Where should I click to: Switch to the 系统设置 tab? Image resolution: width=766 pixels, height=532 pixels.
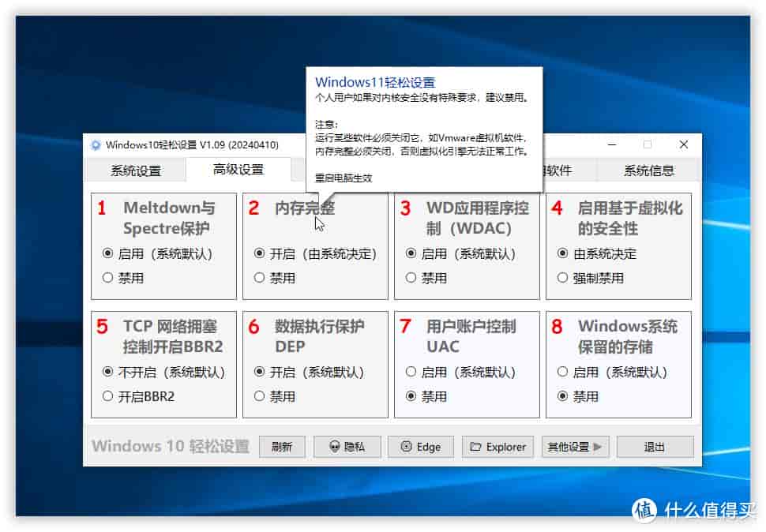135,170
